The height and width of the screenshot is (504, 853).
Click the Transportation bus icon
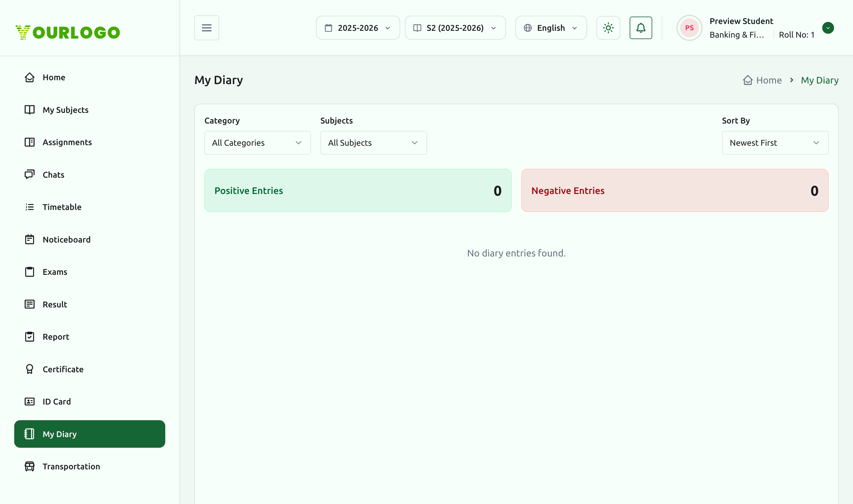pos(30,466)
